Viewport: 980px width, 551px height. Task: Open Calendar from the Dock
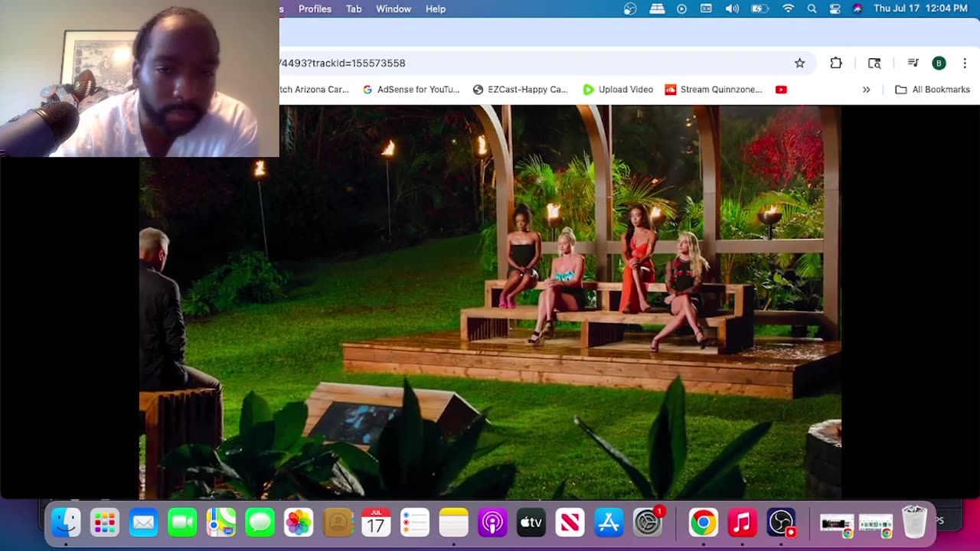(x=376, y=523)
